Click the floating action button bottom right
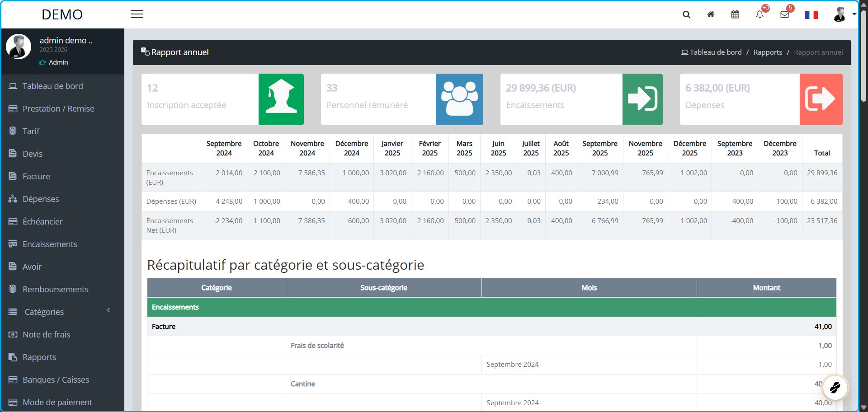 coord(835,388)
